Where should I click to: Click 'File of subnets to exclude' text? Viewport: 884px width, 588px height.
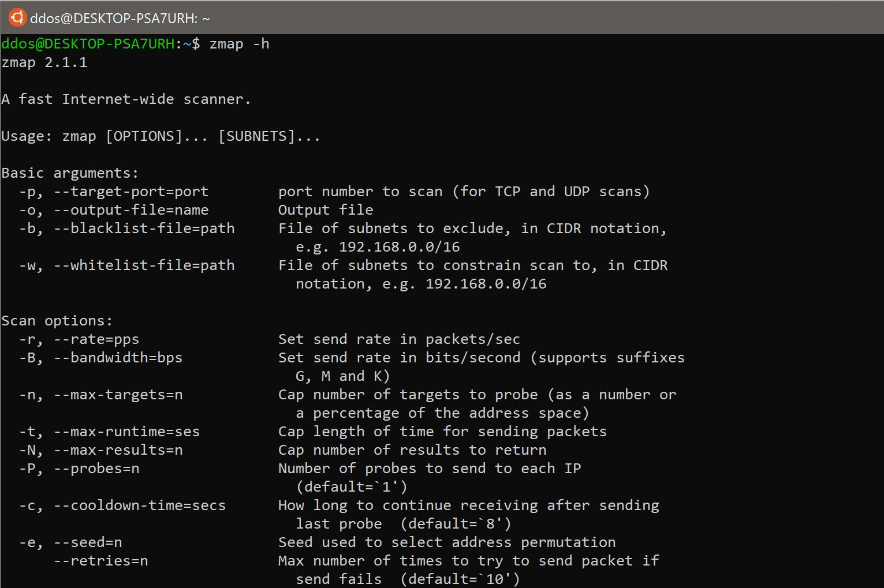(391, 229)
